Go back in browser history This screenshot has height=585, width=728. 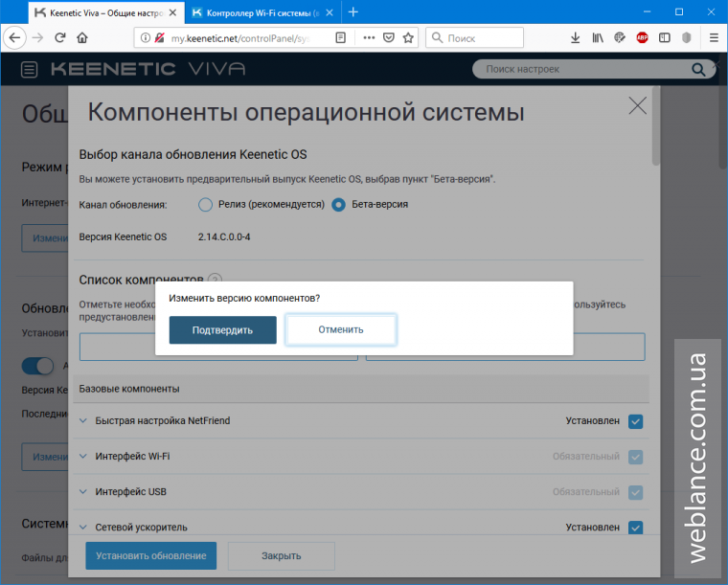pos(15,37)
